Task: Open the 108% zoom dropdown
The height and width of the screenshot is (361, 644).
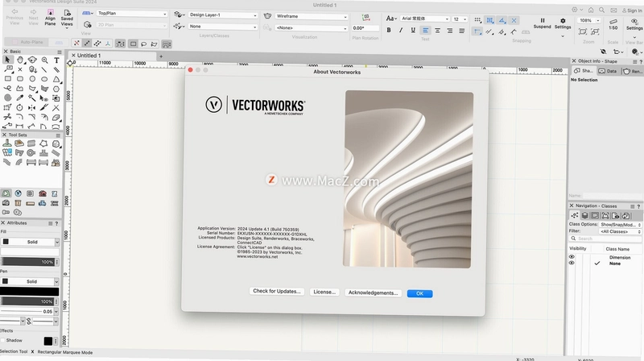Action: point(588,21)
